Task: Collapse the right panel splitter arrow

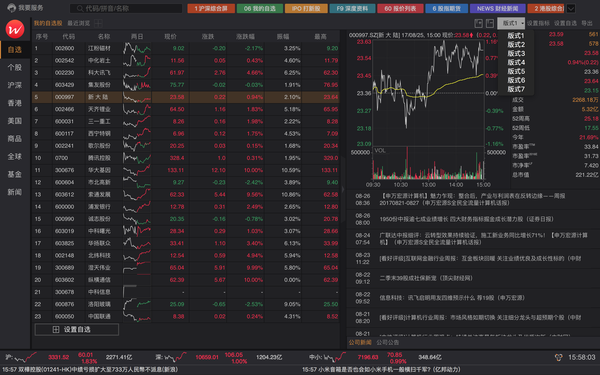Action: point(343,189)
